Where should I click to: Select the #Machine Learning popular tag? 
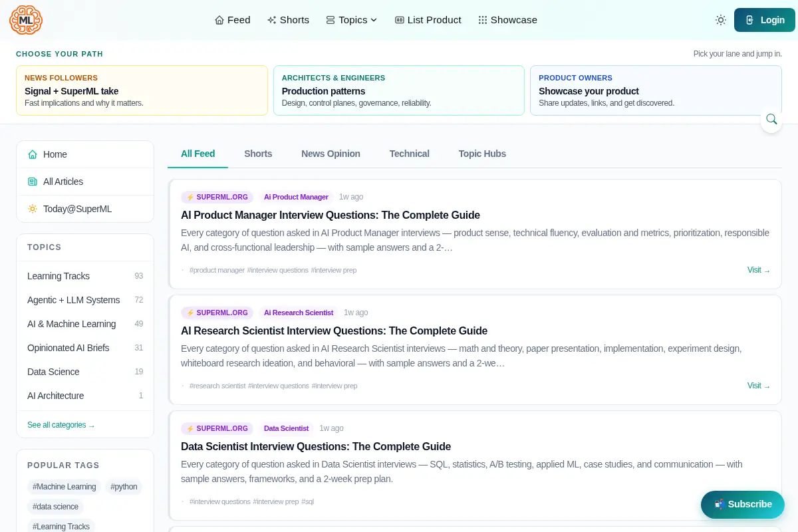(65, 487)
